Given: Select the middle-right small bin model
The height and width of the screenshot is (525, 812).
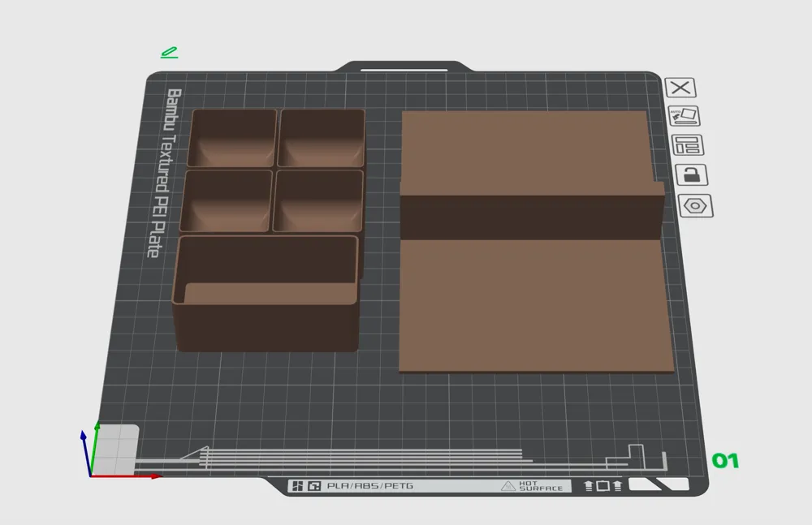Looking at the screenshot, I should click(x=318, y=201).
